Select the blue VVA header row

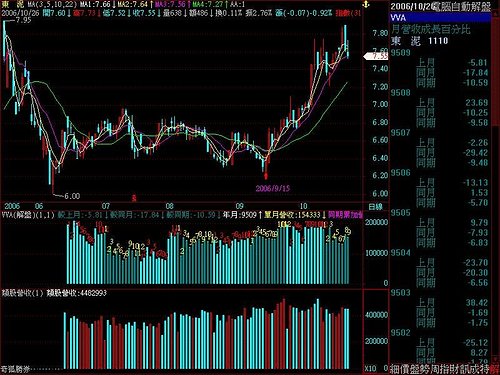pos(440,18)
